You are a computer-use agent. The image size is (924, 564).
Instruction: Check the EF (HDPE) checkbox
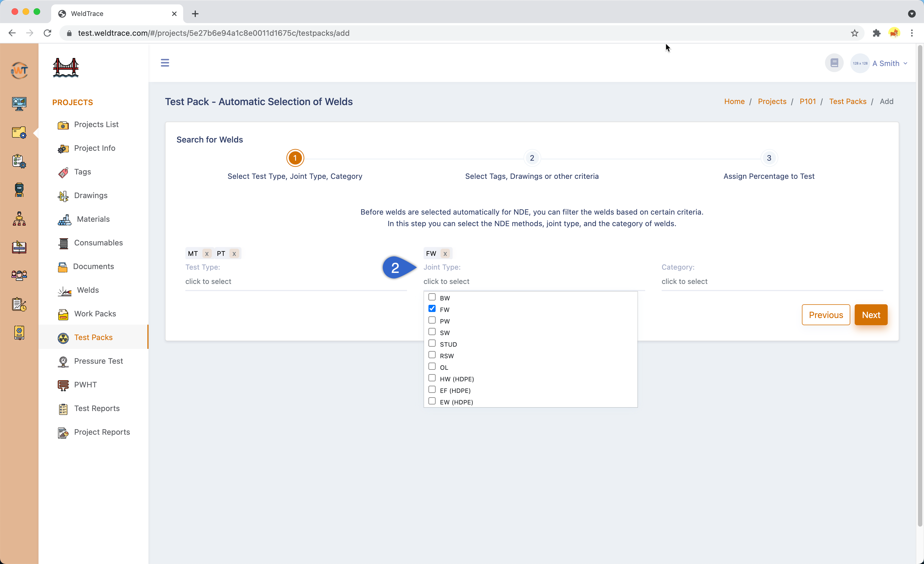point(432,390)
